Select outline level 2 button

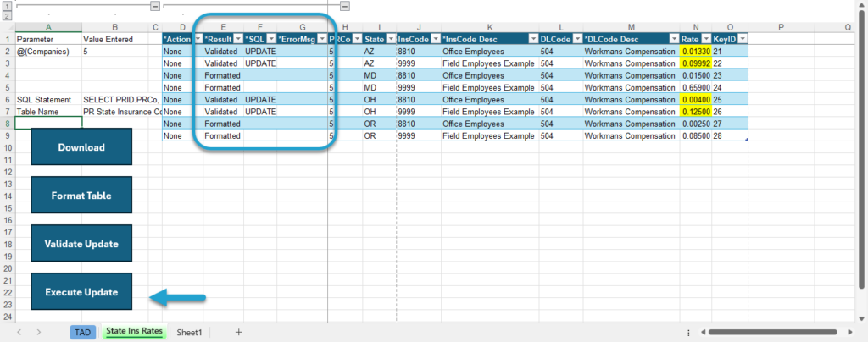(7, 15)
